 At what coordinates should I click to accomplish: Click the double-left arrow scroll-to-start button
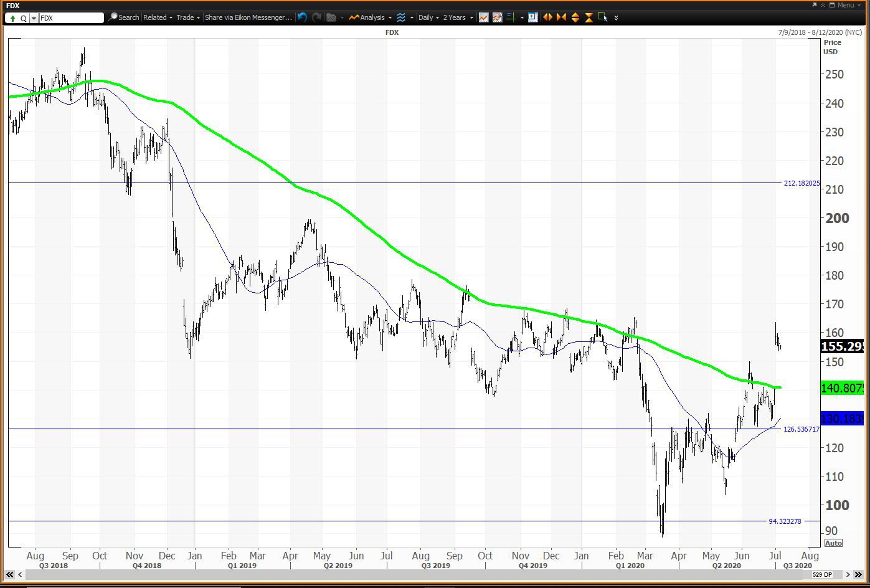point(10,574)
